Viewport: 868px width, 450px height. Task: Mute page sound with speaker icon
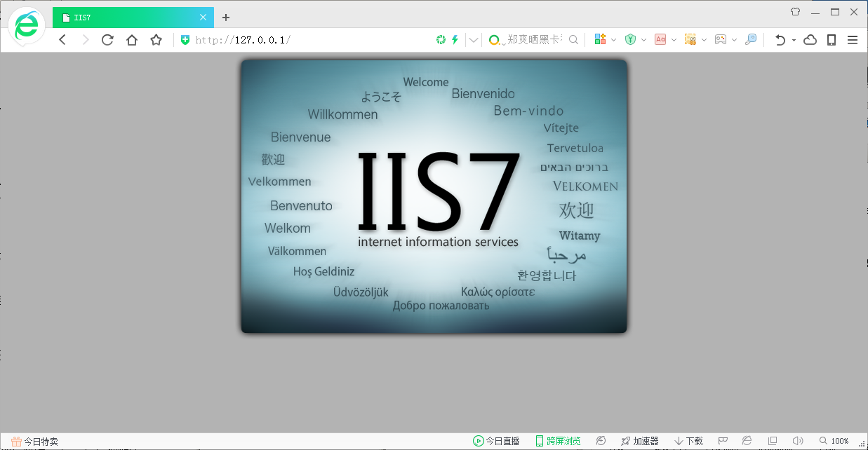click(x=797, y=441)
